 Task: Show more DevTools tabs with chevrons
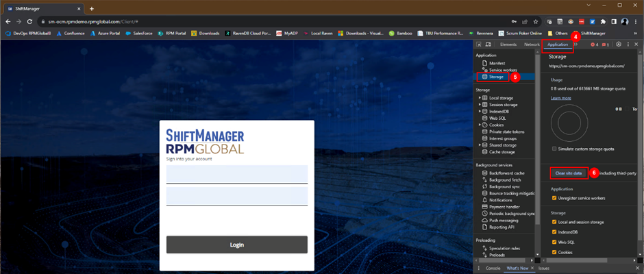[x=575, y=45]
